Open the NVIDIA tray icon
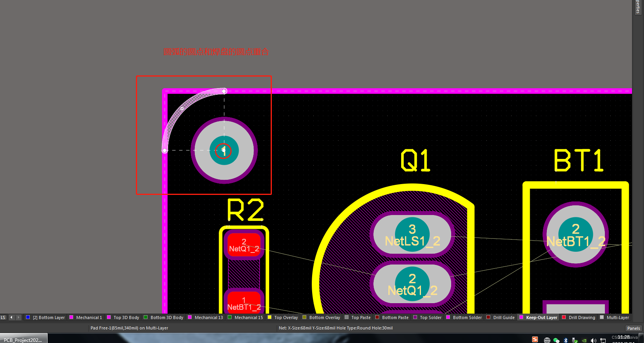This screenshot has width=644, height=343. point(584,341)
